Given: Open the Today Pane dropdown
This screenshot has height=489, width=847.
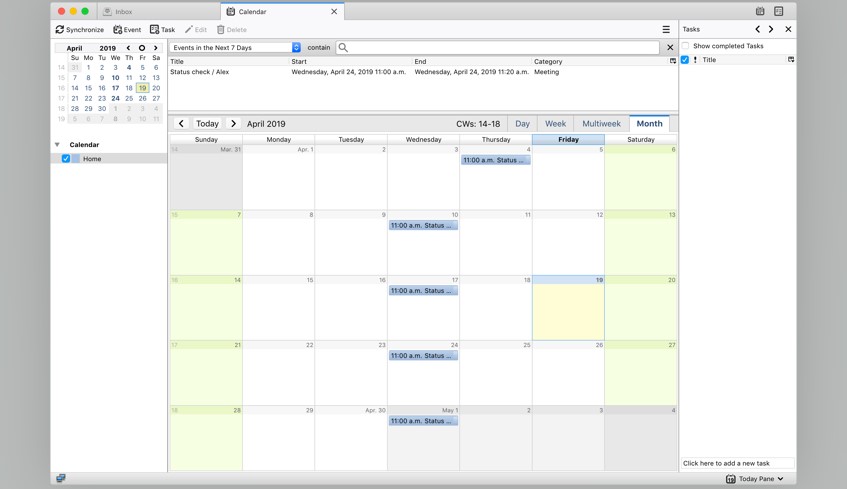Looking at the screenshot, I should 755,479.
